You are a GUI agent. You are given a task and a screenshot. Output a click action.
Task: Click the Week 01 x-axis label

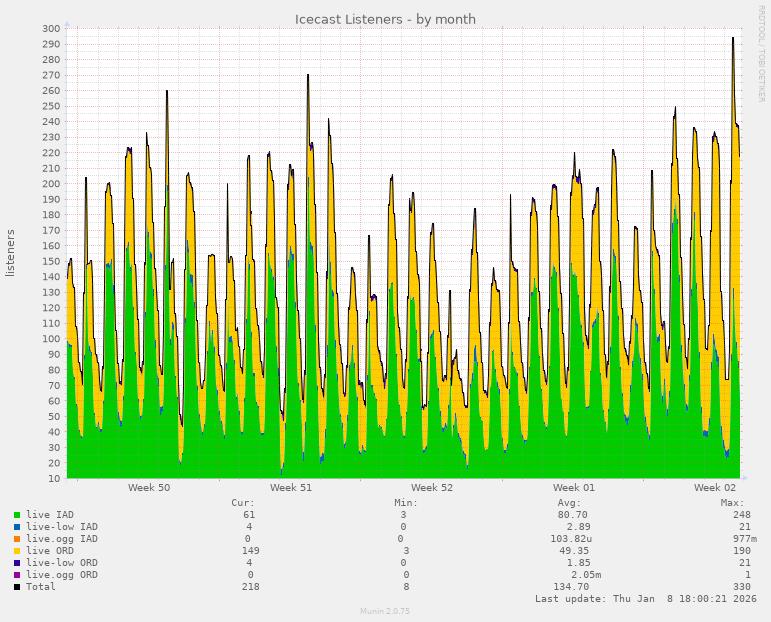(574, 488)
